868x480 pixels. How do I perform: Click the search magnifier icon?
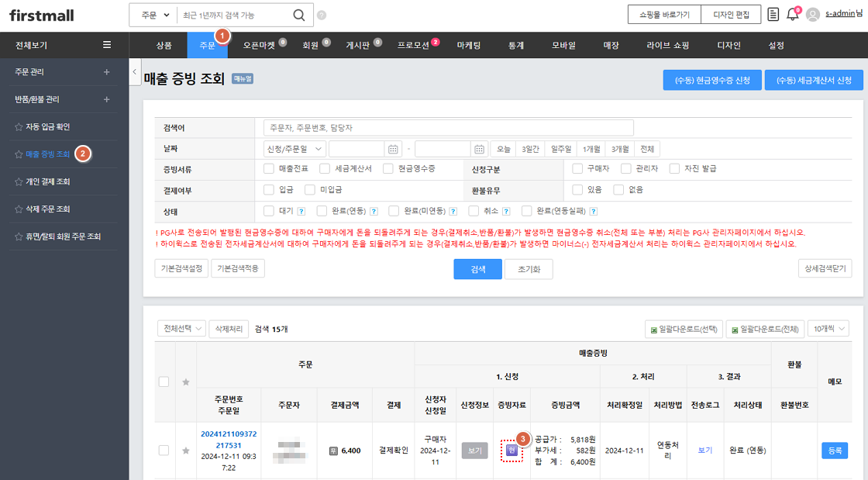(299, 15)
